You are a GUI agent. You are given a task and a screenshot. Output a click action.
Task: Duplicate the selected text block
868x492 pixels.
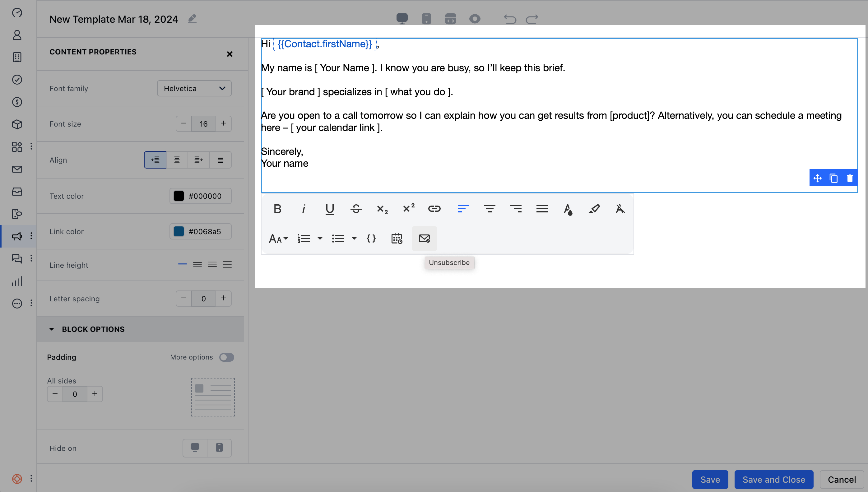click(833, 178)
